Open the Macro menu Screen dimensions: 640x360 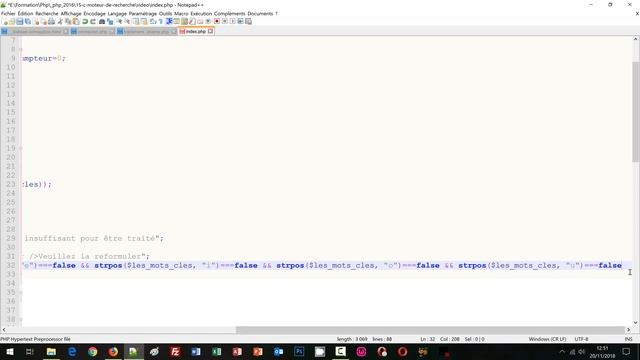pyautogui.click(x=181, y=13)
